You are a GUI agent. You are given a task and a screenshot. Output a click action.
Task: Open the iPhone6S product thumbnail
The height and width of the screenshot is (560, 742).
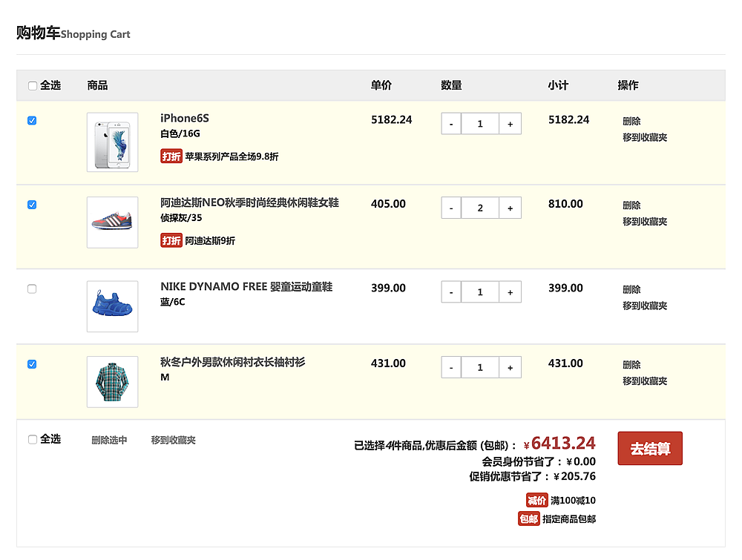(112, 142)
